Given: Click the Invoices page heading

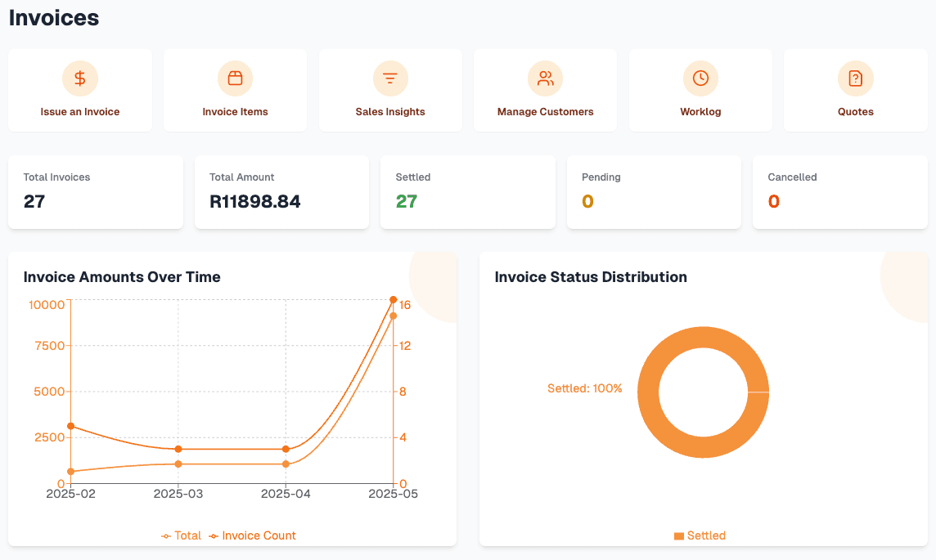Looking at the screenshot, I should pyautogui.click(x=53, y=17).
